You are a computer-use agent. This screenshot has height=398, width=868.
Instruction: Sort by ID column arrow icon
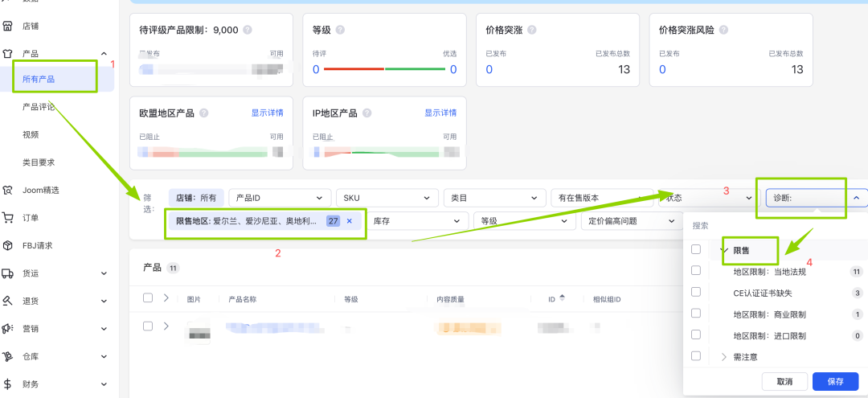(x=563, y=297)
